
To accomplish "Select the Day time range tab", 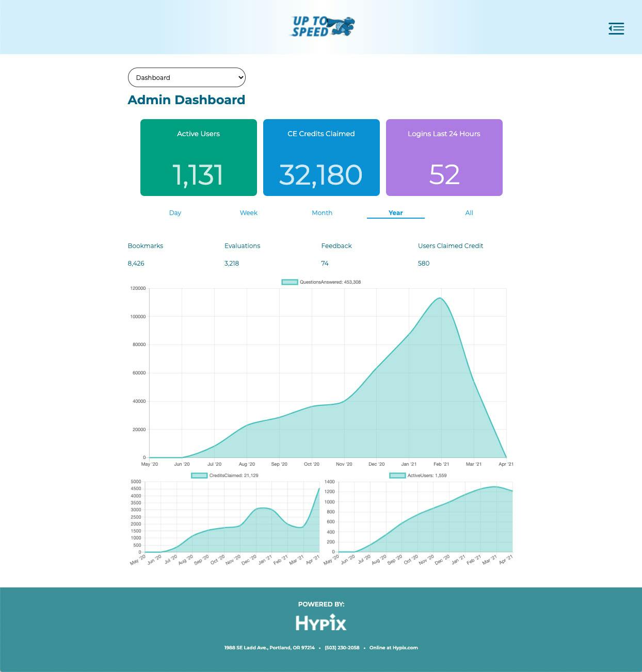I will (175, 212).
